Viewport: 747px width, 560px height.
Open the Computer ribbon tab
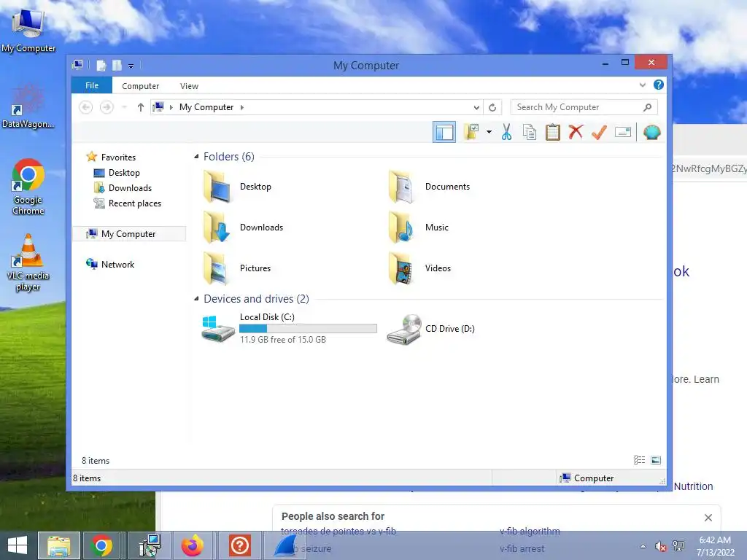(x=140, y=86)
